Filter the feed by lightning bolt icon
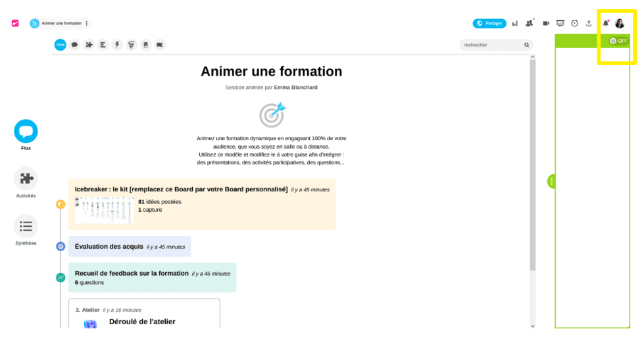Viewport: 644px width, 342px height. [117, 45]
